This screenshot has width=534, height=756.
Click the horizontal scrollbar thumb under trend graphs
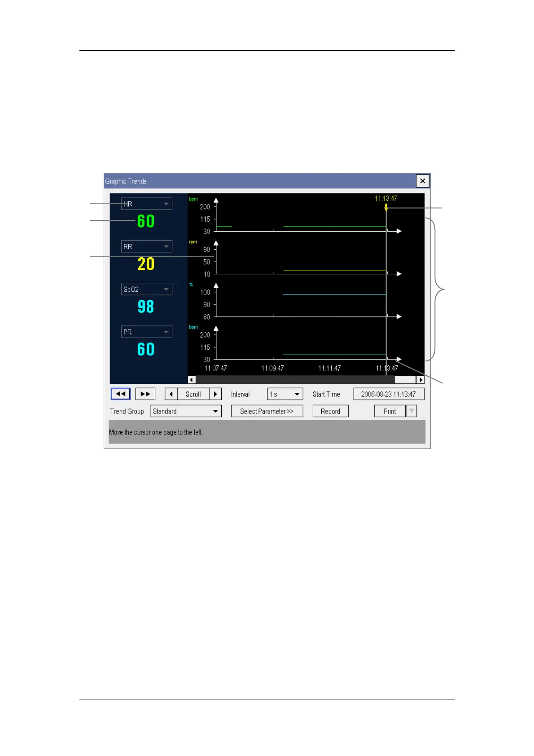[x=405, y=380]
